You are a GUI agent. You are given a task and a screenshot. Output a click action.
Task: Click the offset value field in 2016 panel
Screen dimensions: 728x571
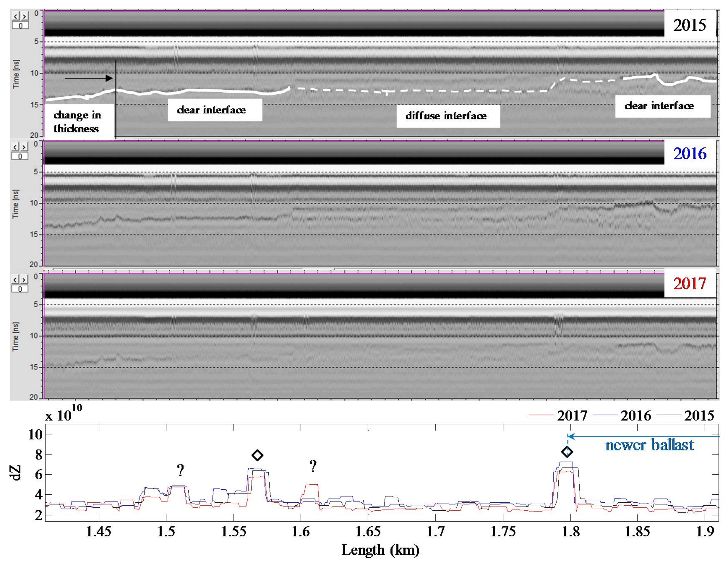point(20,156)
